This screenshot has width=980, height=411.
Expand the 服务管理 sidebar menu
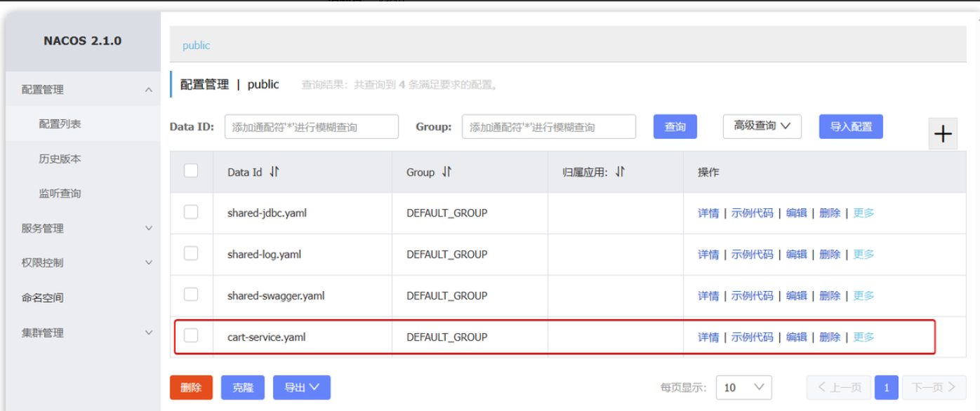coord(87,228)
